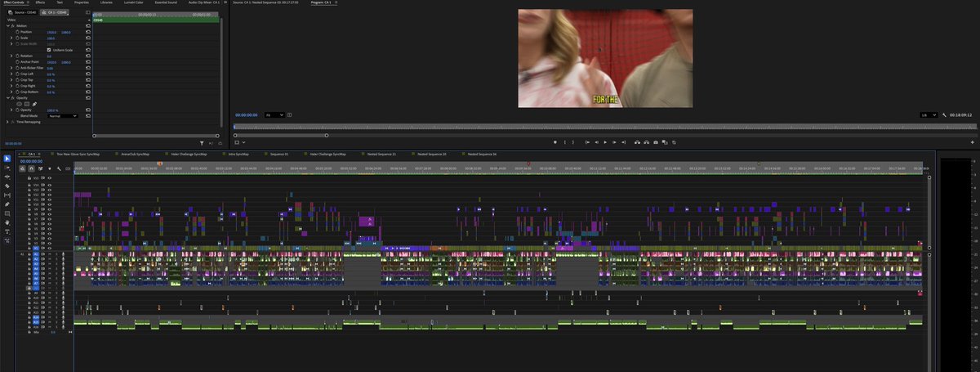Select the Rectangle shape tool
Image resolution: width=980 pixels, height=372 pixels.
(x=7, y=213)
